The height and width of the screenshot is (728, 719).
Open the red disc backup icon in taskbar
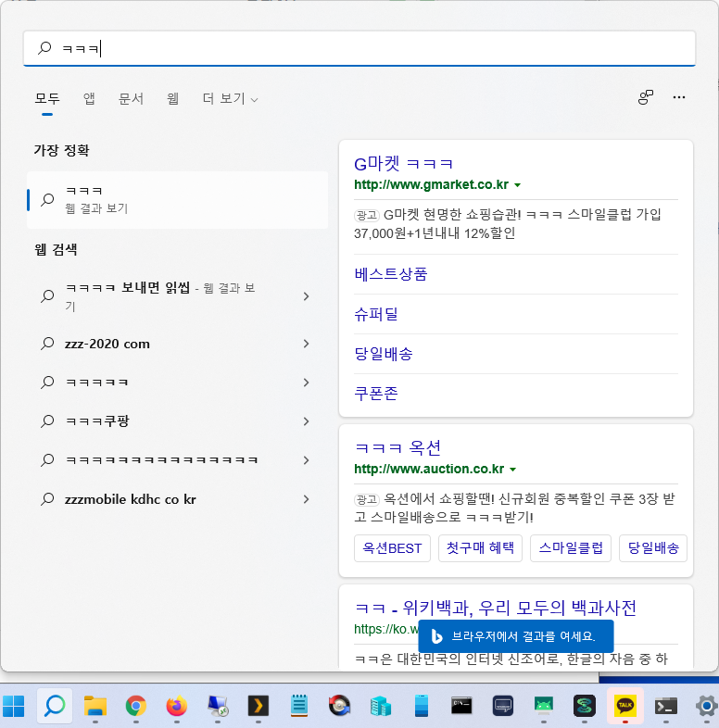(x=339, y=706)
